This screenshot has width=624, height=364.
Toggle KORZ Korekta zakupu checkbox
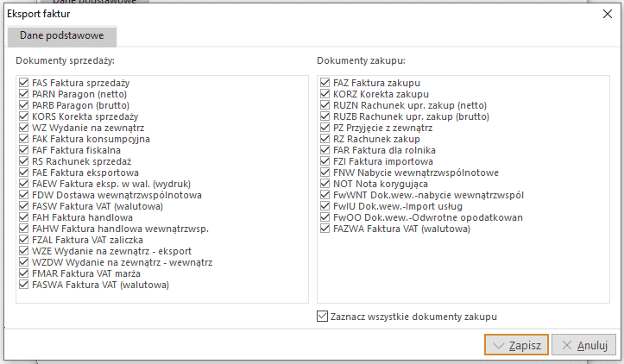point(325,94)
